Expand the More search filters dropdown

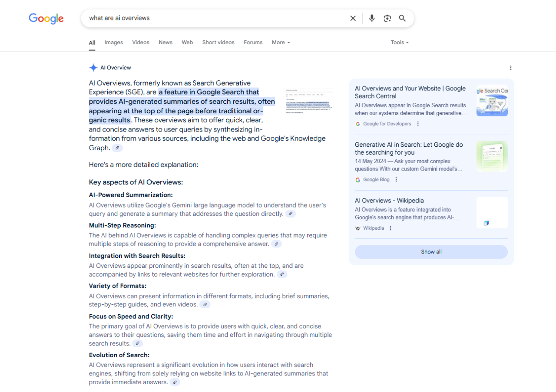tap(281, 43)
